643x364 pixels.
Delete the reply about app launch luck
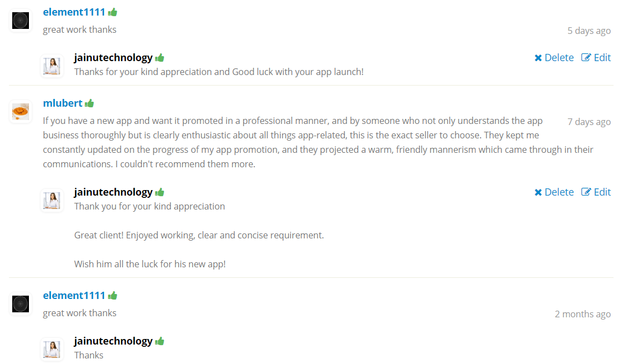(554, 57)
